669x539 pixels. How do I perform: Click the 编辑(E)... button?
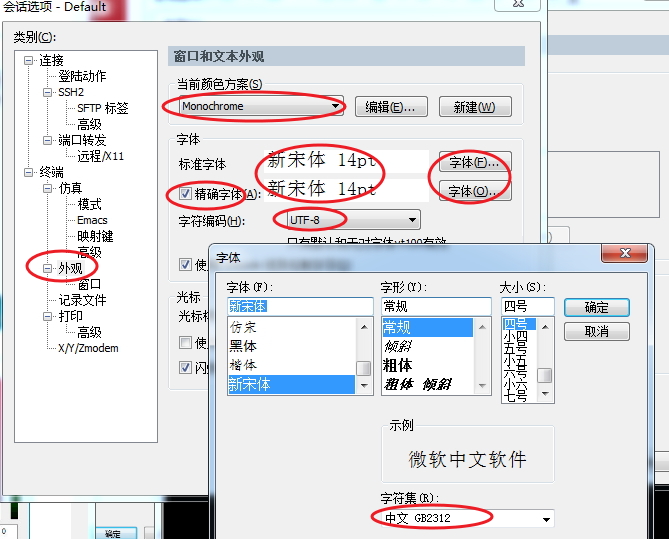pos(391,107)
